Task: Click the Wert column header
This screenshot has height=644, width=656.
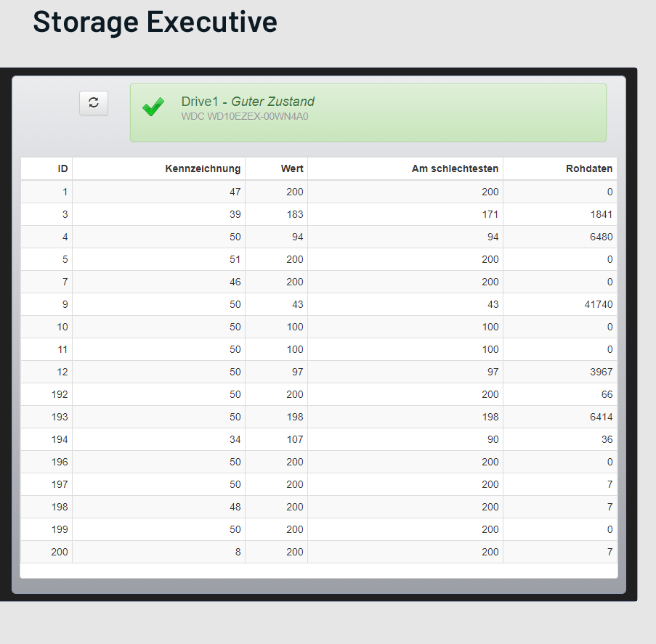Action: tap(292, 168)
